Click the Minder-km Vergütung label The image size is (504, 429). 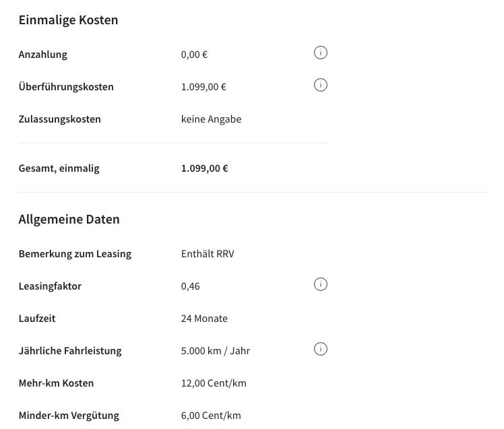tap(69, 416)
